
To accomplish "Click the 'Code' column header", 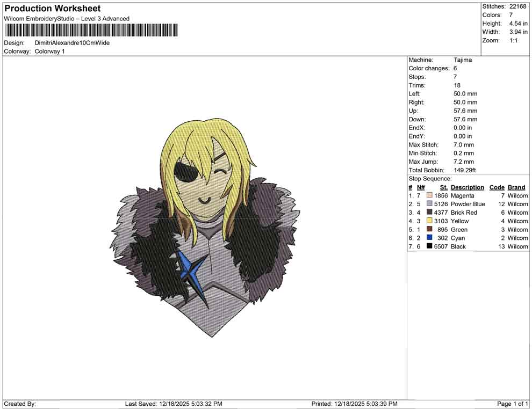I will pyautogui.click(x=497, y=187).
